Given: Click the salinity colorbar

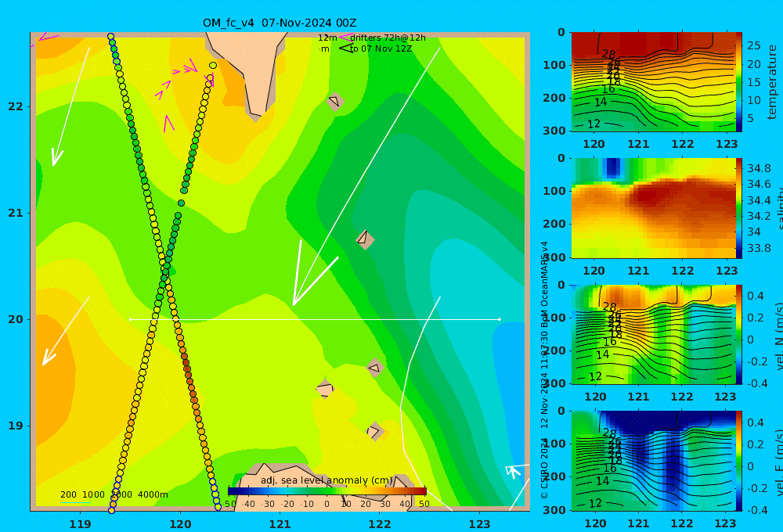Looking at the screenshot, I should pyautogui.click(x=738, y=208).
